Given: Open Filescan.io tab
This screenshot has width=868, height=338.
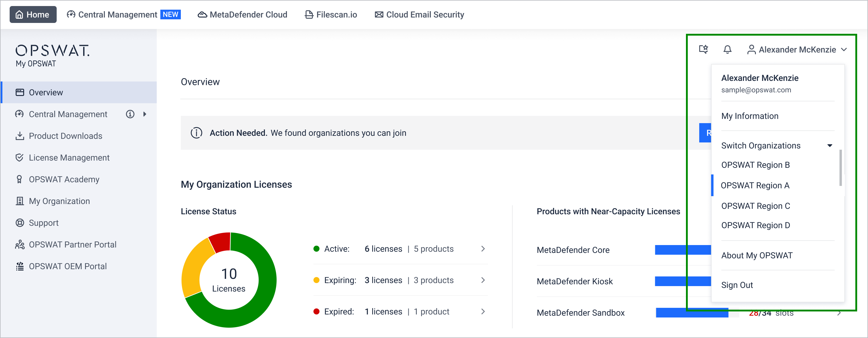Looking at the screenshot, I should 331,14.
